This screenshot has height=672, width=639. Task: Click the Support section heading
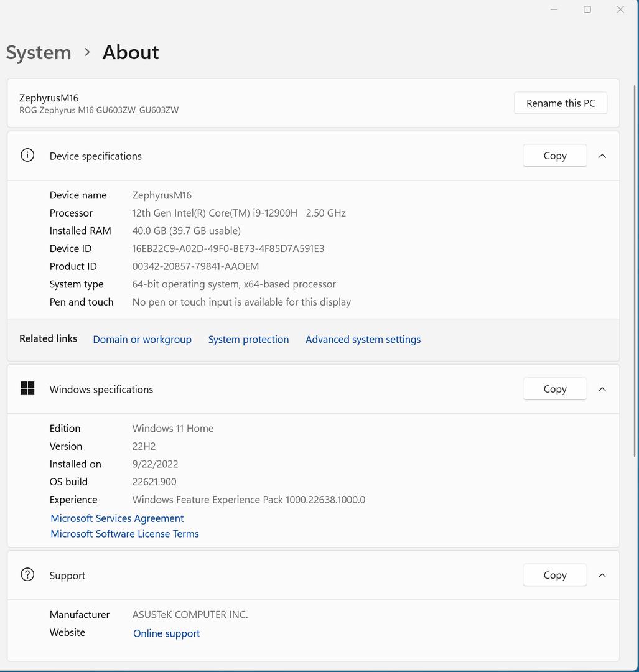point(67,575)
